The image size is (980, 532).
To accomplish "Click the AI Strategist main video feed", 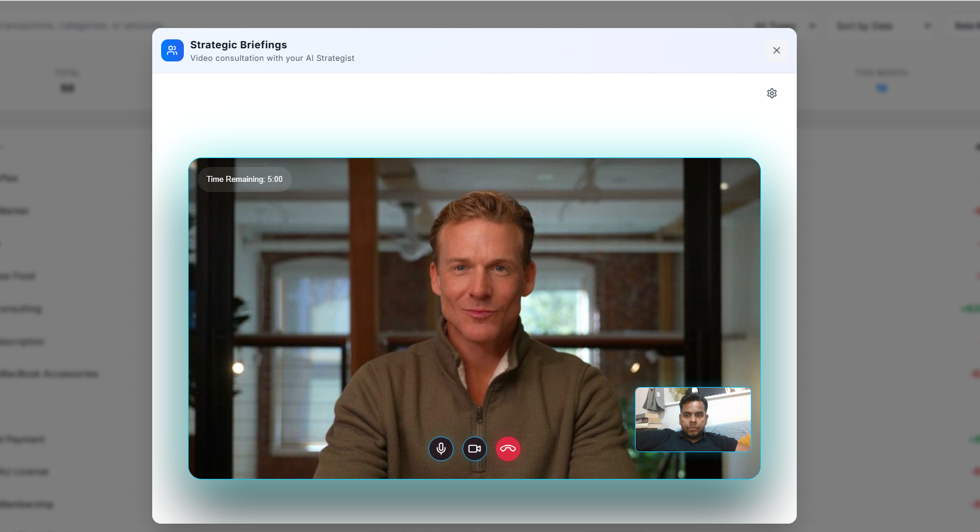I will 474,318.
